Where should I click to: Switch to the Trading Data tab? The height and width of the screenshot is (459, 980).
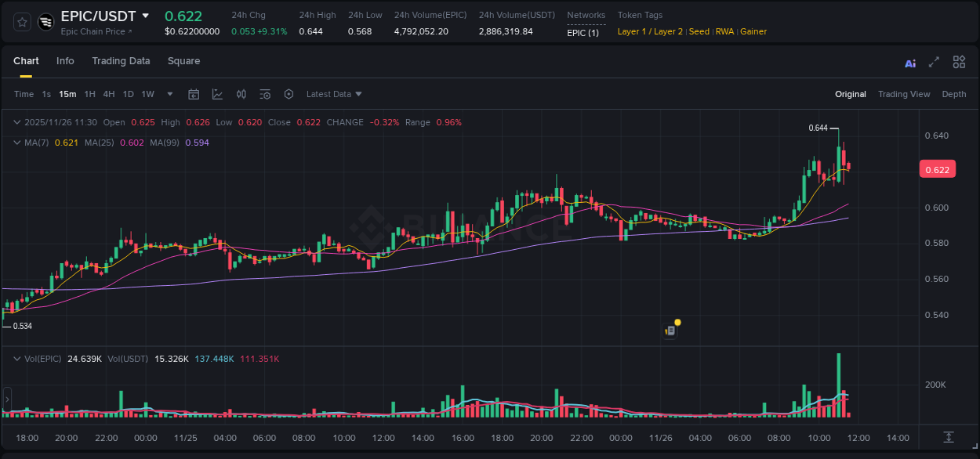[121, 61]
